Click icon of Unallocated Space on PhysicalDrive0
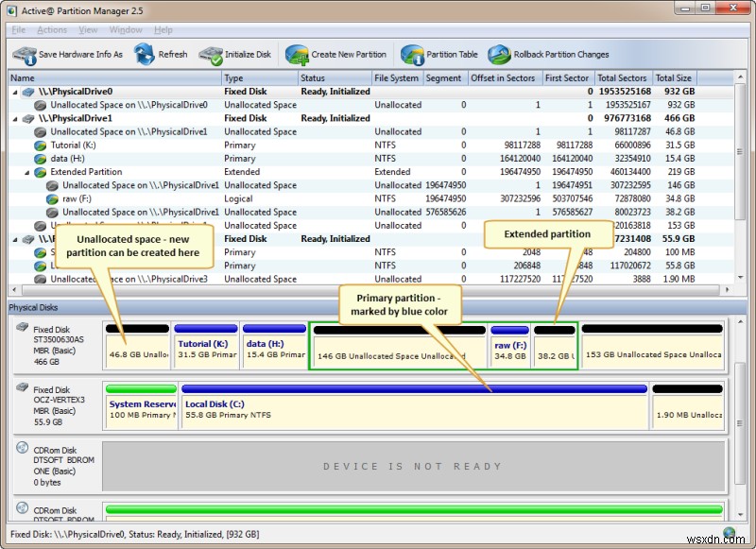The width and height of the screenshot is (756, 549). click(x=40, y=105)
